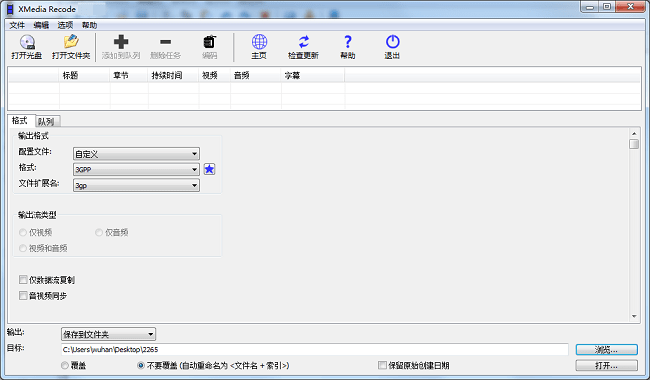
Task: Open the file extension 3gp dropdown
Action: [x=136, y=185]
